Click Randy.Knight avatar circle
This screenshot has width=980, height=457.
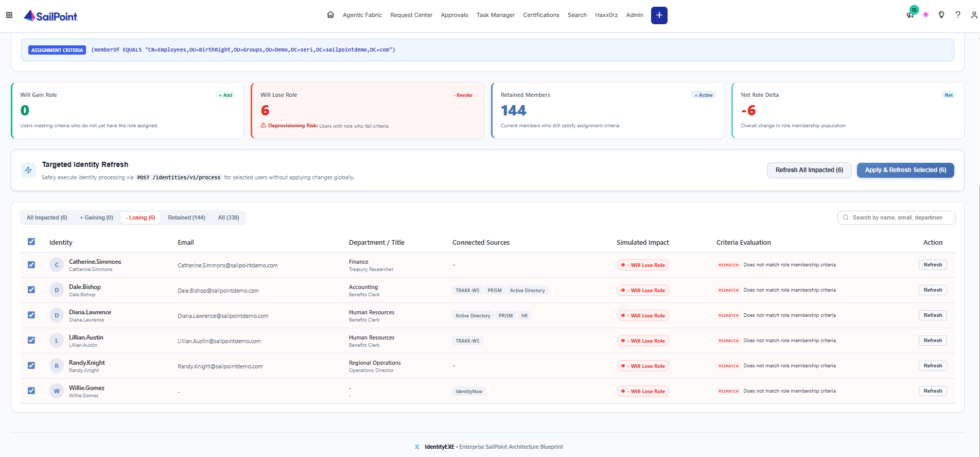(57, 366)
